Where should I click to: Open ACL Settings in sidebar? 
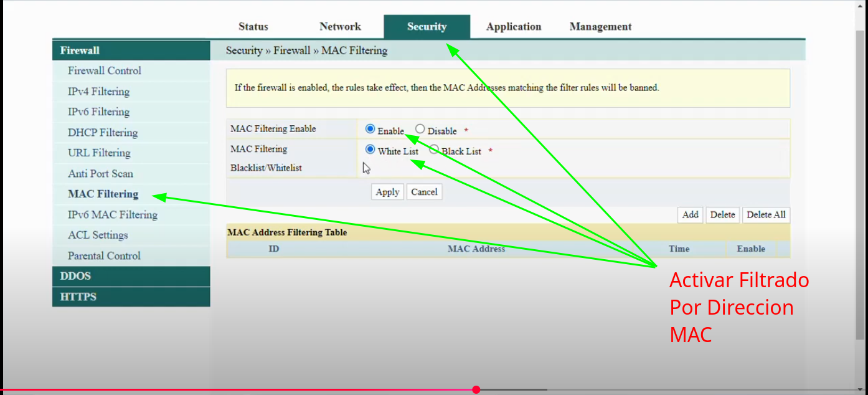coord(98,236)
